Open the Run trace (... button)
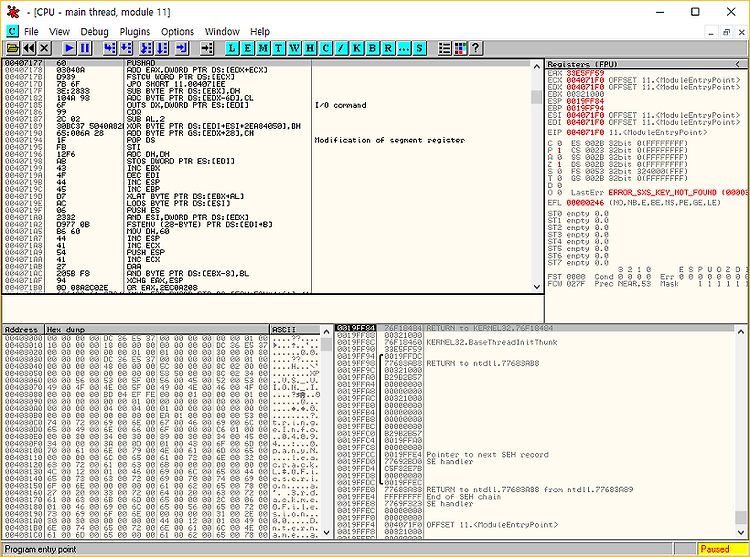The width and height of the screenshot is (750, 557). pos(404,48)
